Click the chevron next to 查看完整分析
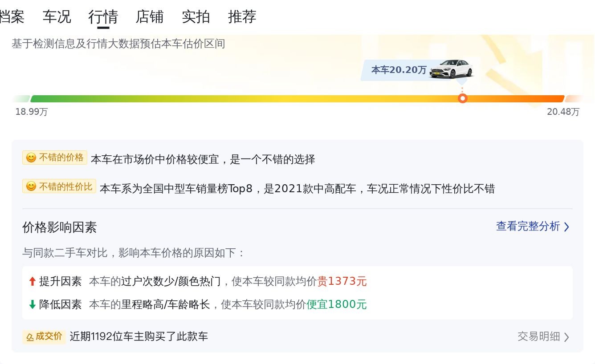The height and width of the screenshot is (364, 595). click(566, 227)
